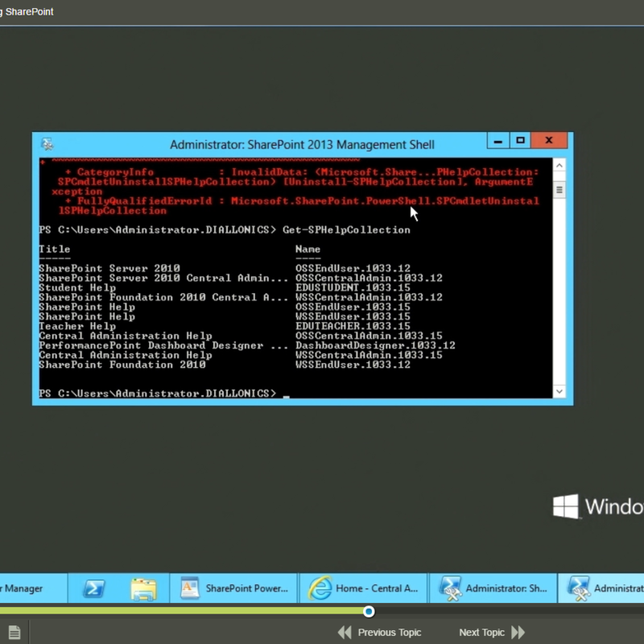The height and width of the screenshot is (644, 644).
Task: Go to Previous Topic
Action: click(x=380, y=632)
